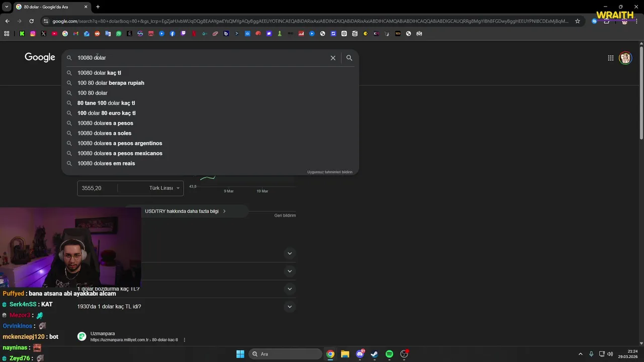This screenshot has height=362, width=644.
Task: Open Steam from the taskbar
Action: (374, 354)
